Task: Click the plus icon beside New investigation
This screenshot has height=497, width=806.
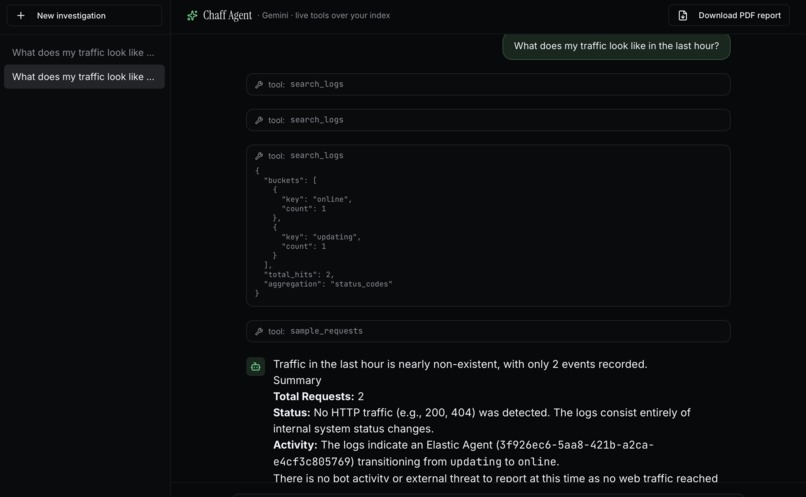Action: point(21,16)
